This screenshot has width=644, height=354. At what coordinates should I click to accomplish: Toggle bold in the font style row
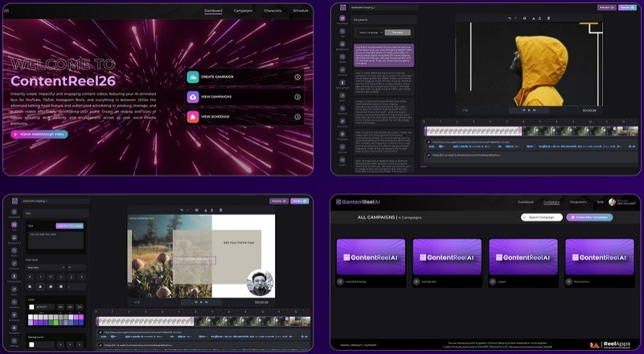[31, 277]
